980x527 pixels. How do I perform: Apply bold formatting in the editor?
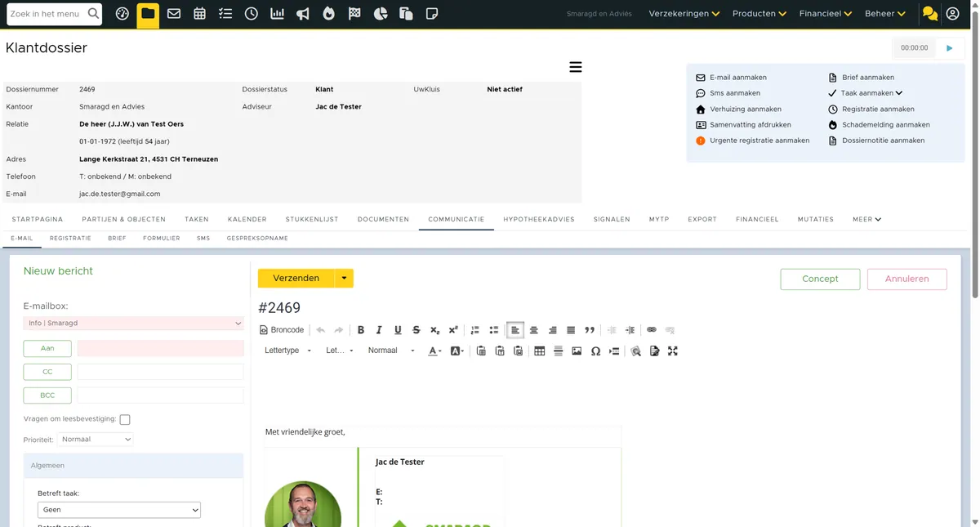pos(361,330)
